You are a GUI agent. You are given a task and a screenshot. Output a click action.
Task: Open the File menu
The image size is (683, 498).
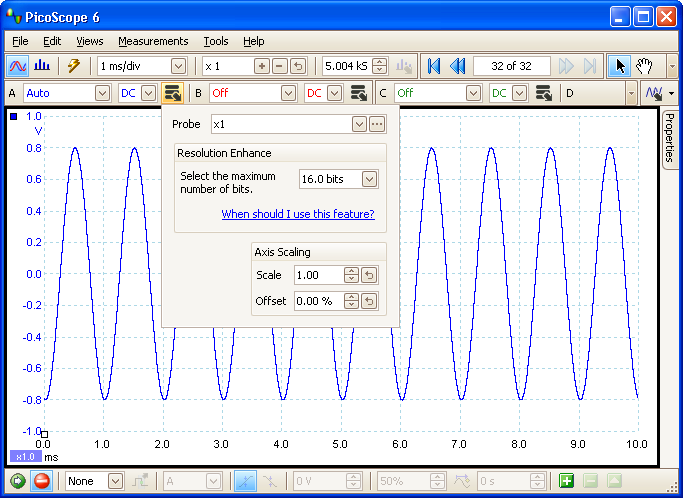pos(20,41)
